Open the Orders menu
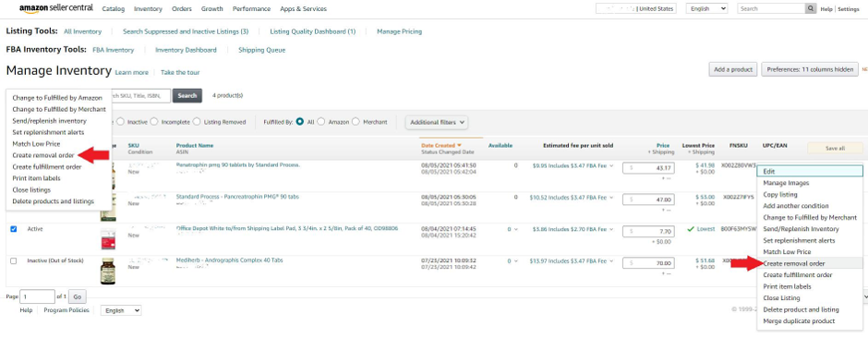 point(182,9)
